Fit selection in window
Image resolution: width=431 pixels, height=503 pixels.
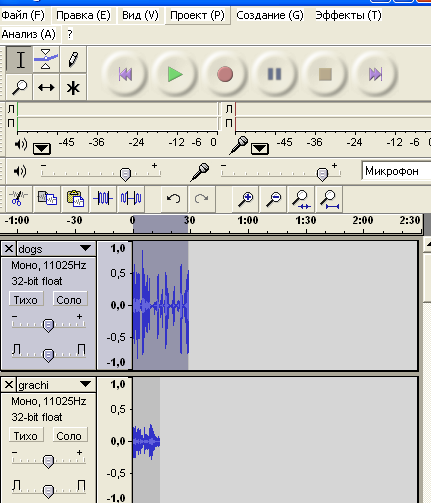coord(301,199)
